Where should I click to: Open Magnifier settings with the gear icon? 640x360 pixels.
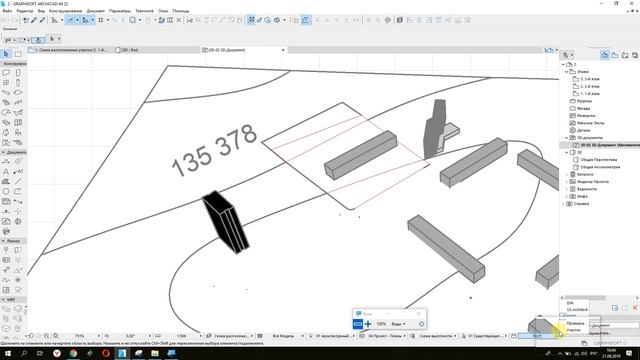[x=421, y=324]
